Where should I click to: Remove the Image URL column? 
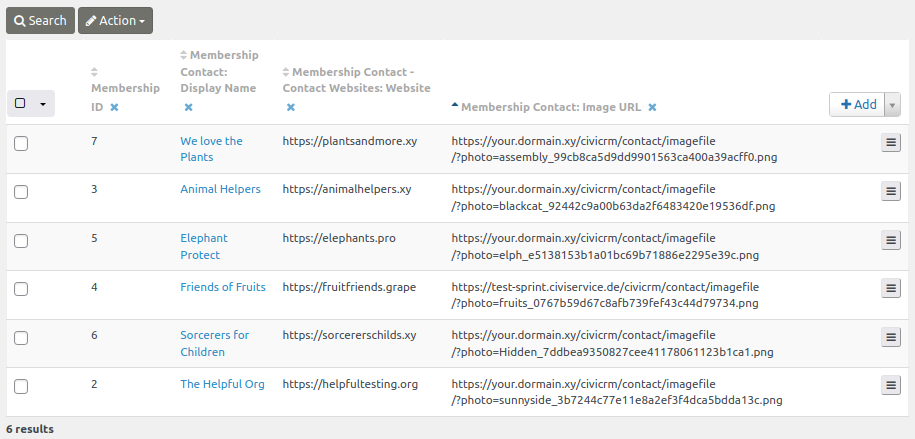652,107
